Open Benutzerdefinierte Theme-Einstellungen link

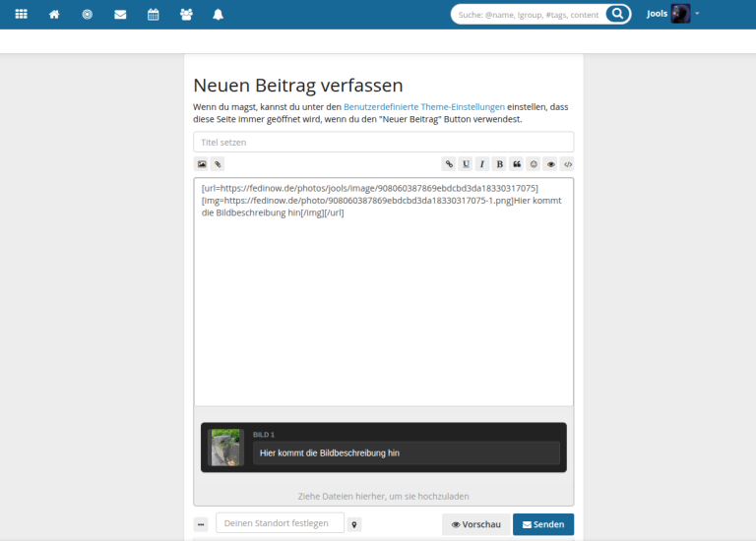pos(424,107)
